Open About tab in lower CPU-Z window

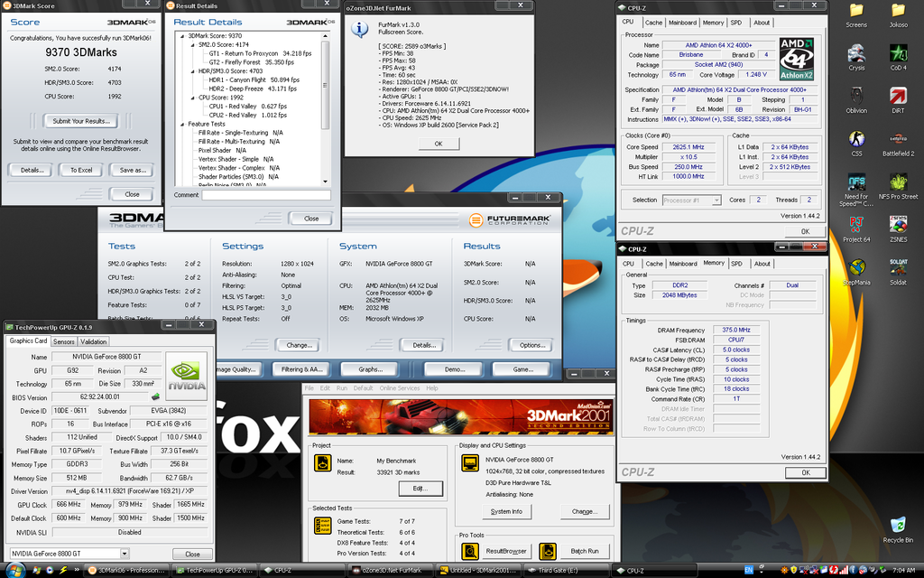pyautogui.click(x=762, y=265)
